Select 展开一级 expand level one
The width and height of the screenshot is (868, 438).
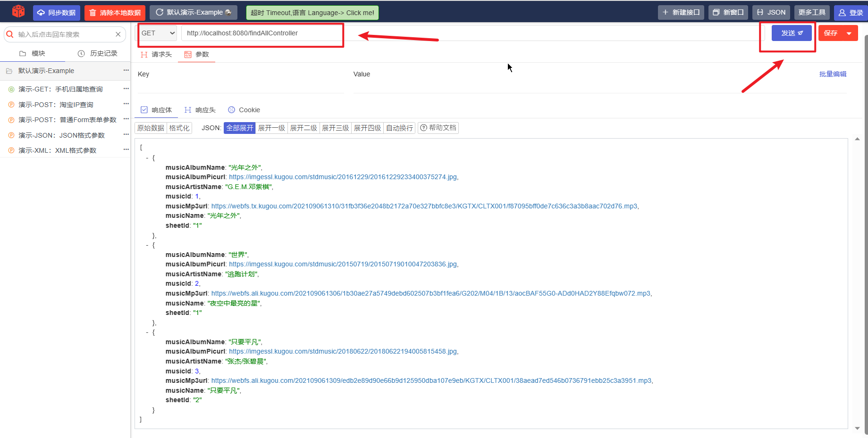click(x=271, y=128)
